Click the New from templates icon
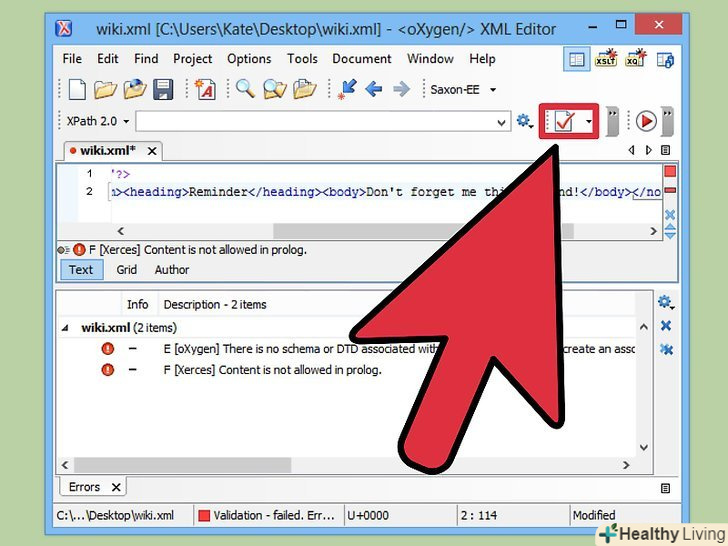 pos(205,89)
